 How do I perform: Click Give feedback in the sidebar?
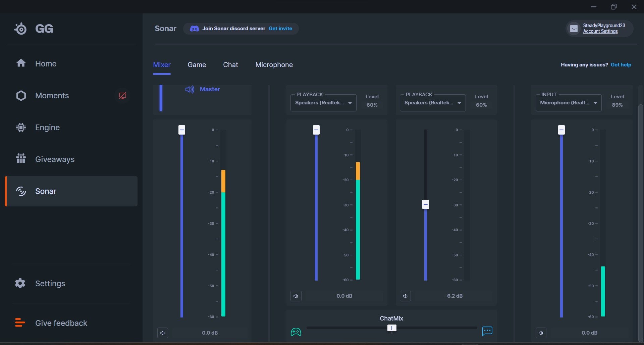point(71,323)
